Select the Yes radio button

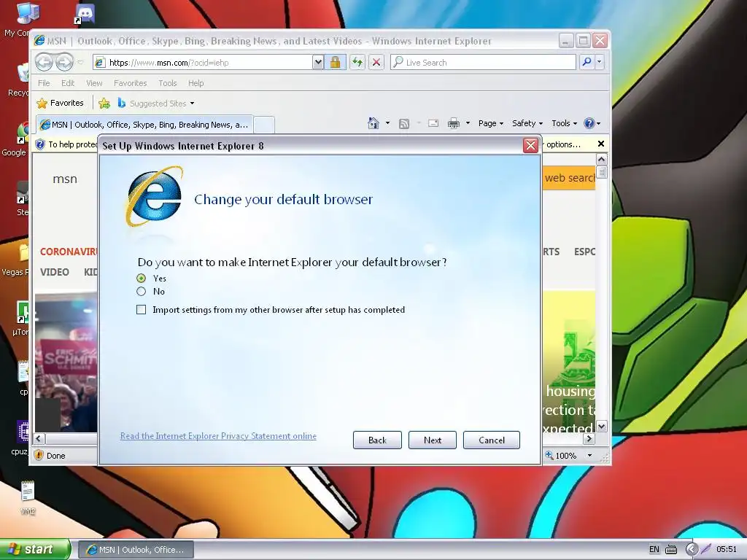coord(141,278)
